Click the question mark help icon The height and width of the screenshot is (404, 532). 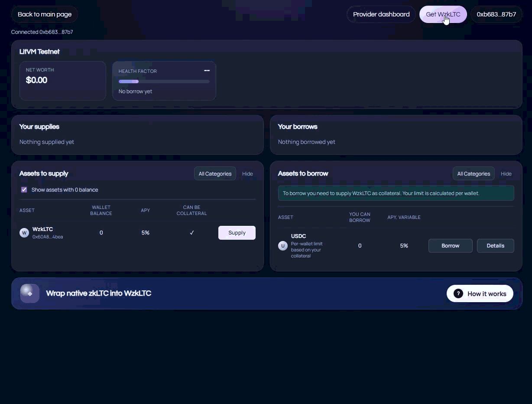[458, 293]
